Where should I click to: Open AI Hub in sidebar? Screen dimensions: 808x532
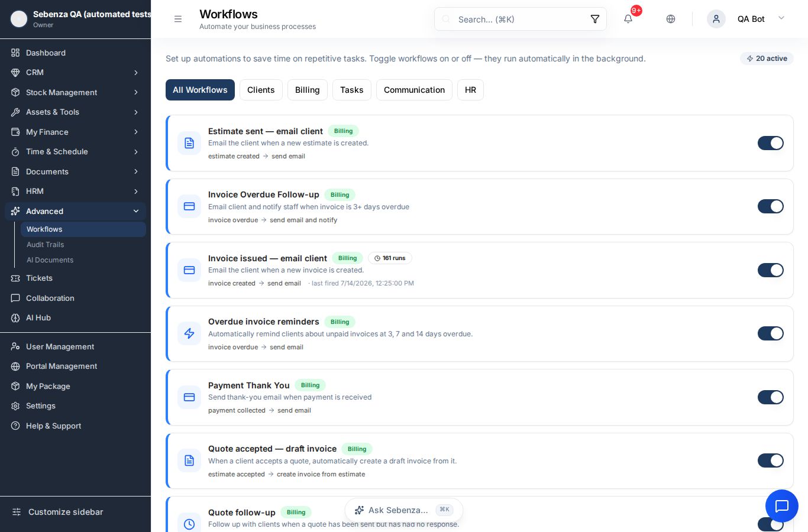75,317
